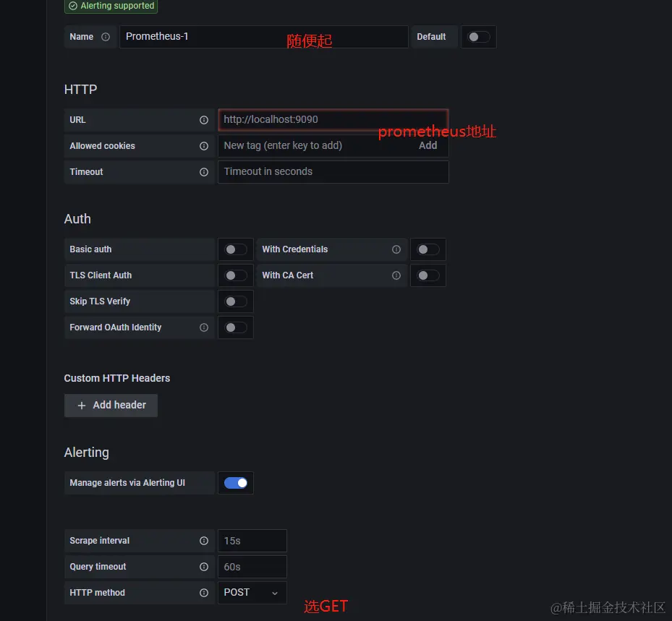Click the info icon next to Name
This screenshot has width=672, height=621.
pos(106,37)
